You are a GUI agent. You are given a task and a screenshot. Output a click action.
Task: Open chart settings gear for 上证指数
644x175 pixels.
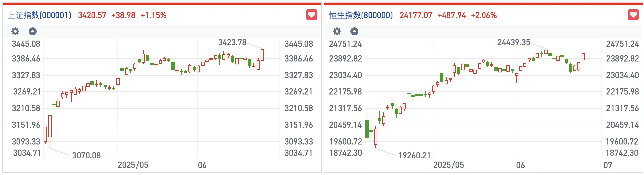(15, 31)
